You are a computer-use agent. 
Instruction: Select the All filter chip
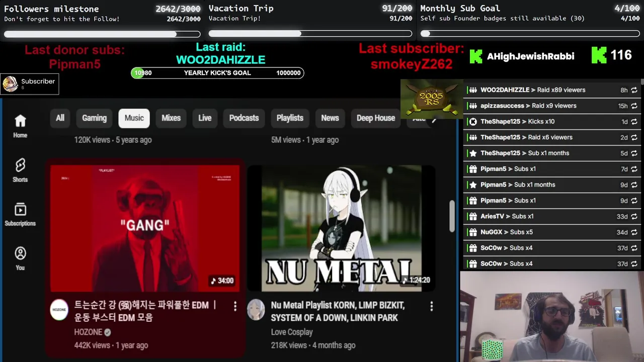point(60,118)
